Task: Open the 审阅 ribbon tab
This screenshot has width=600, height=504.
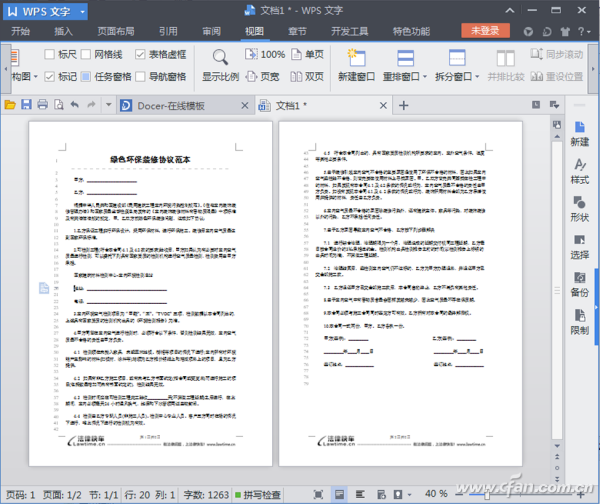Action: tap(212, 31)
